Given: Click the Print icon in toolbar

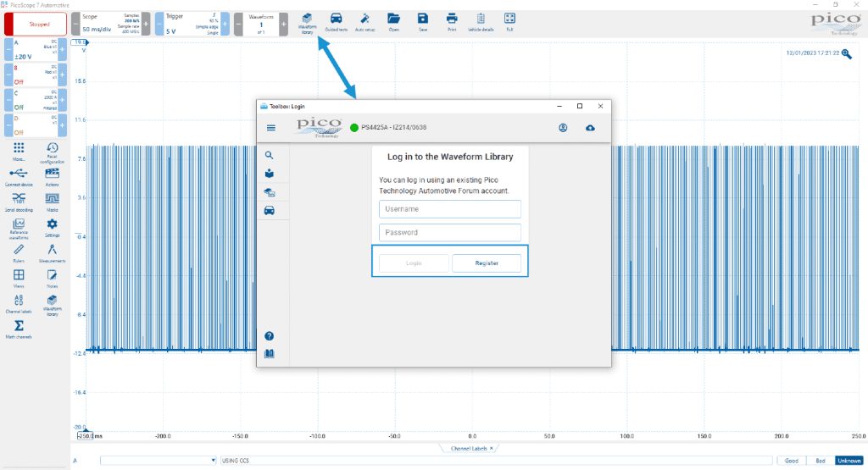Looking at the screenshot, I should pyautogui.click(x=452, y=23).
